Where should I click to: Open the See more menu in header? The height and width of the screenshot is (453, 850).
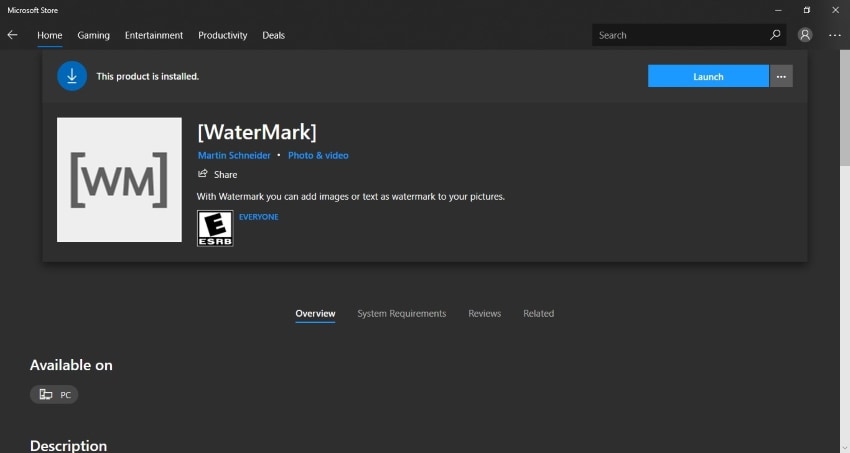click(835, 35)
